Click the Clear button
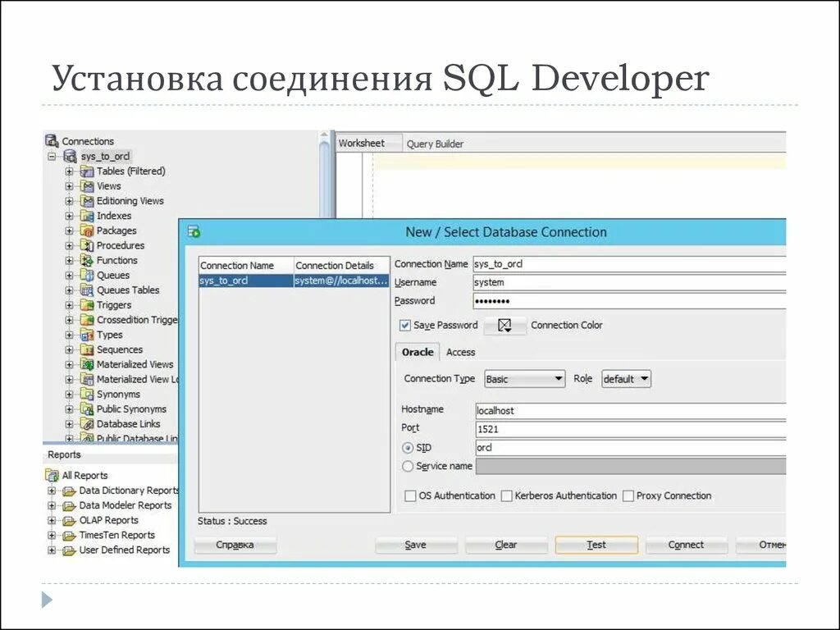Screen dimensions: 840x630 [506, 545]
